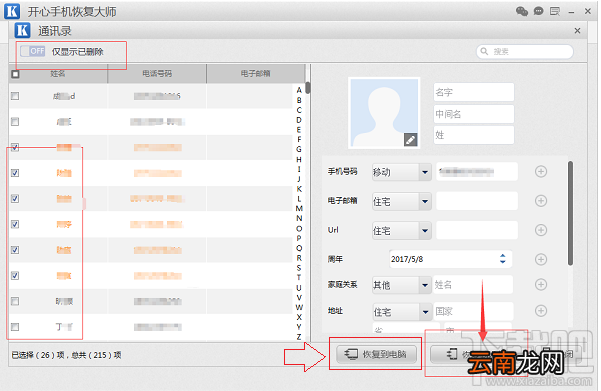Click the 姓 surname field
Screen dimensions: 601x391
474,135
